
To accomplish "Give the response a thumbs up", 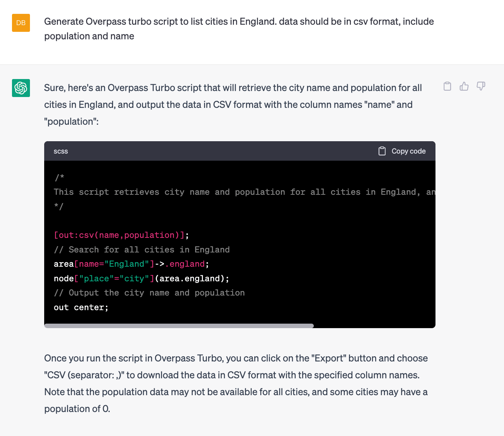I will click(x=464, y=87).
